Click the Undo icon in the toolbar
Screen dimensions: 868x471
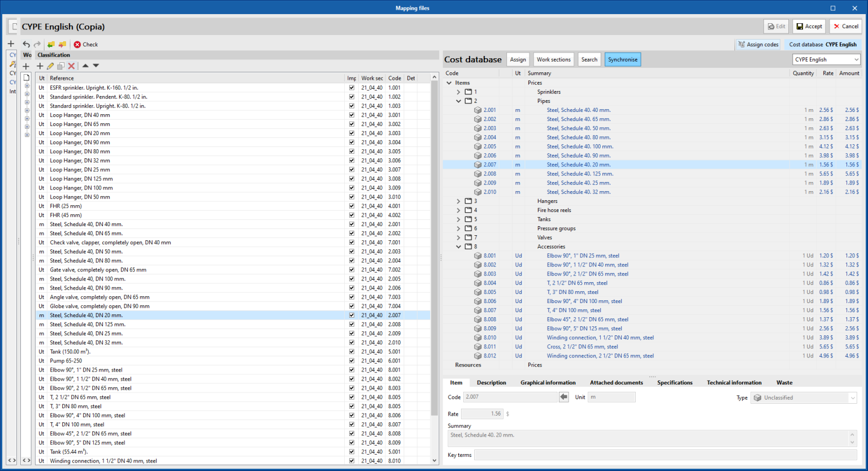pos(26,44)
